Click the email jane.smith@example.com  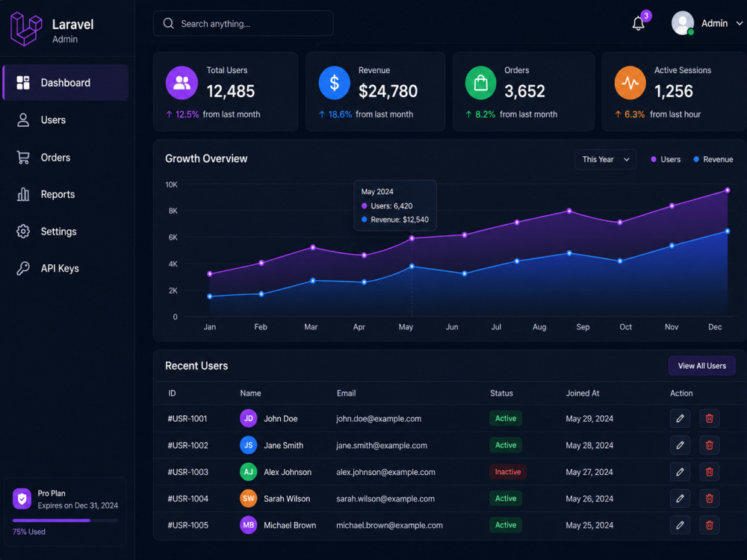[x=382, y=446]
